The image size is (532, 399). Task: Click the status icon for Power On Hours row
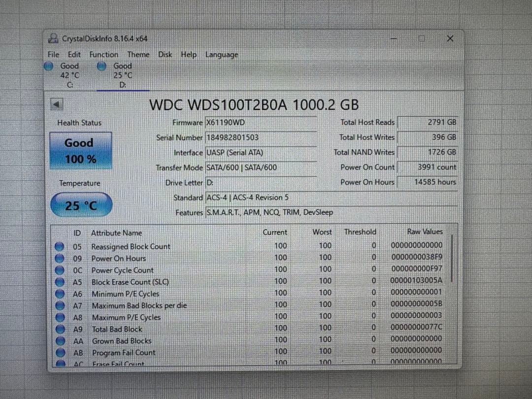(x=60, y=258)
